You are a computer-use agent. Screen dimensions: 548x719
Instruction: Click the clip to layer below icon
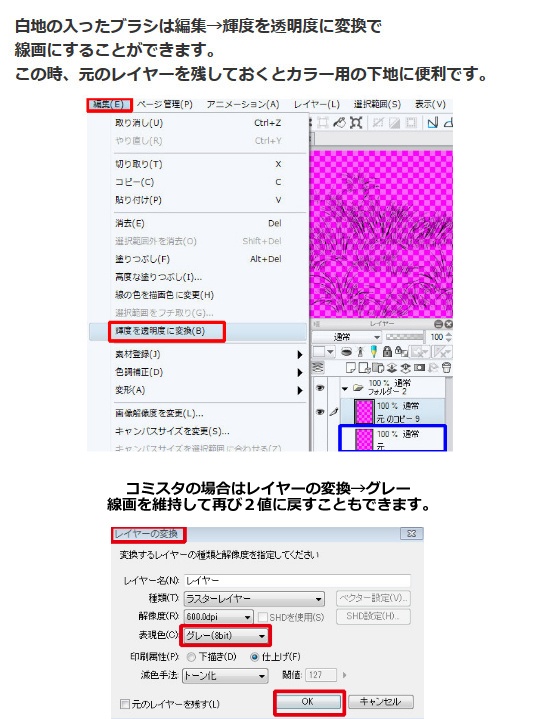[347, 352]
